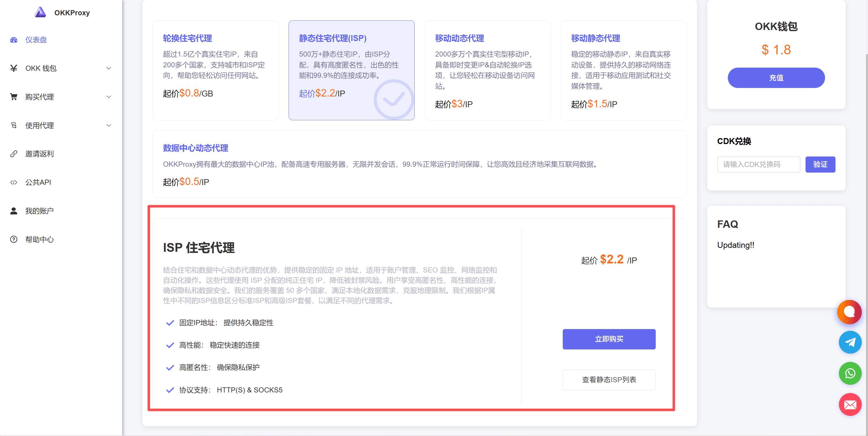Click the link icon beside 邀请返利
Screen dimensions: 868x436
point(14,154)
